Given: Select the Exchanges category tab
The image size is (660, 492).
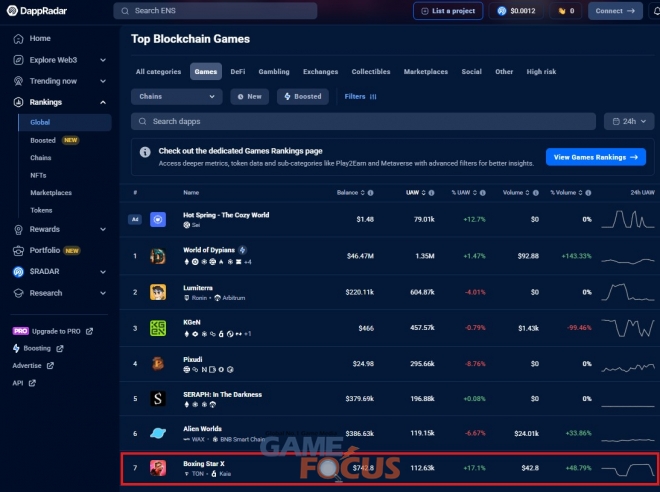Looking at the screenshot, I should point(321,72).
